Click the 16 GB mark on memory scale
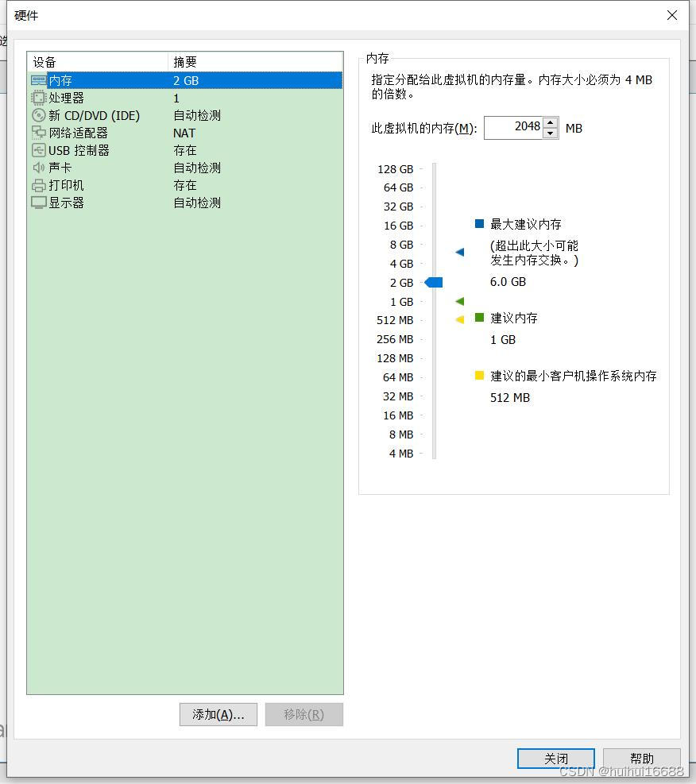This screenshot has height=784, width=696. point(399,226)
